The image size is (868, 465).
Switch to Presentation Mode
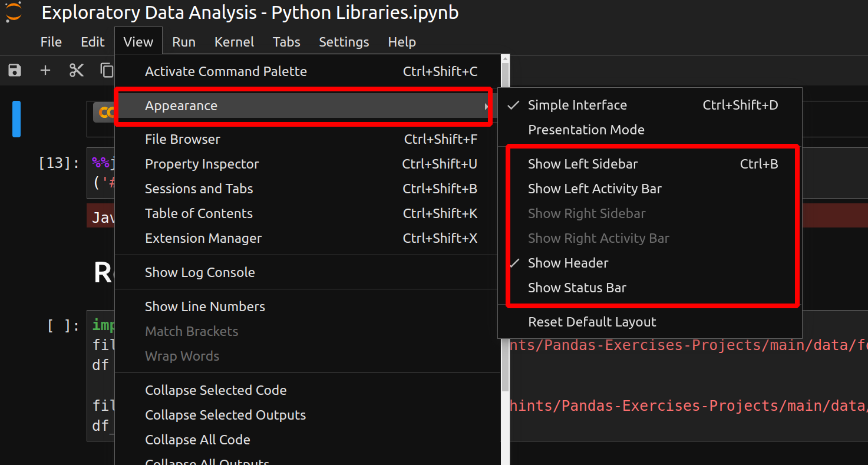coord(586,130)
